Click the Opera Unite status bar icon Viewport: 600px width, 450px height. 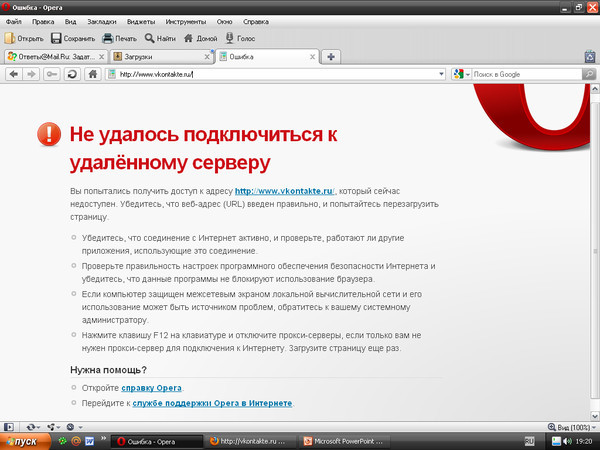coord(51,427)
